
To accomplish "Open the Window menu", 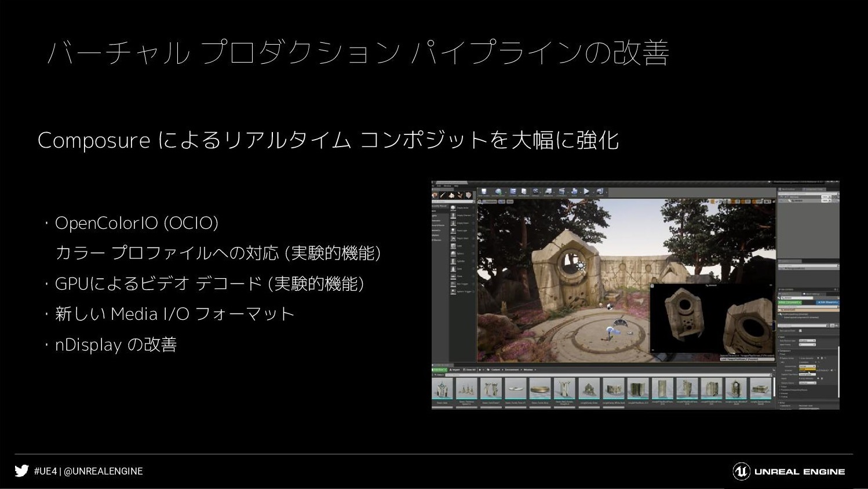I will 447,186.
